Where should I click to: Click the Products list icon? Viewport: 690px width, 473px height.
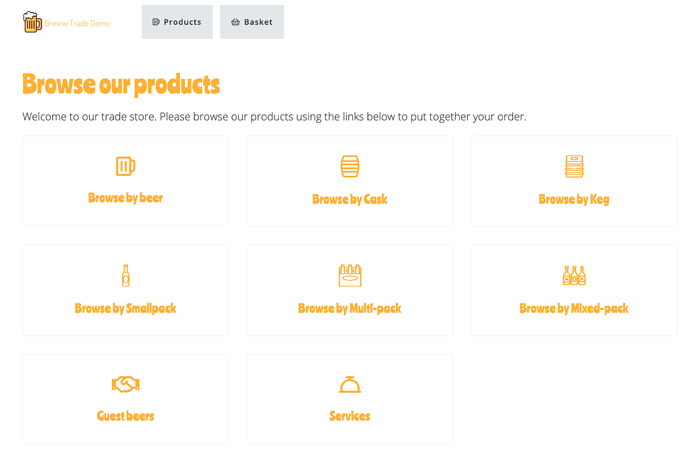[x=156, y=22]
